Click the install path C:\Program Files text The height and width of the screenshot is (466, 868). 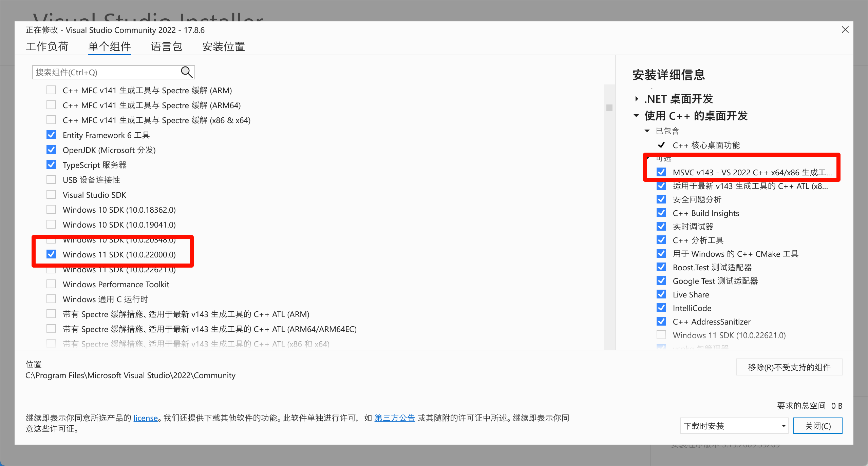tap(130, 375)
